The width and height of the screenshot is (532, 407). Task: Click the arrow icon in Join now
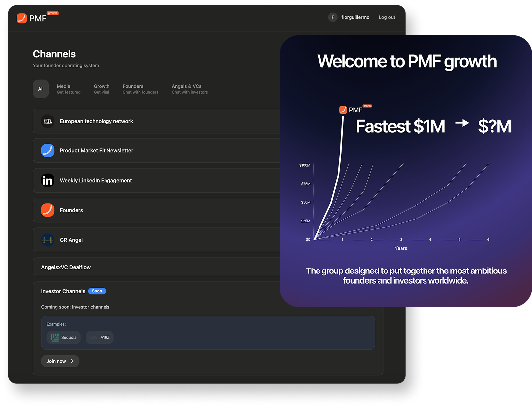click(x=71, y=361)
